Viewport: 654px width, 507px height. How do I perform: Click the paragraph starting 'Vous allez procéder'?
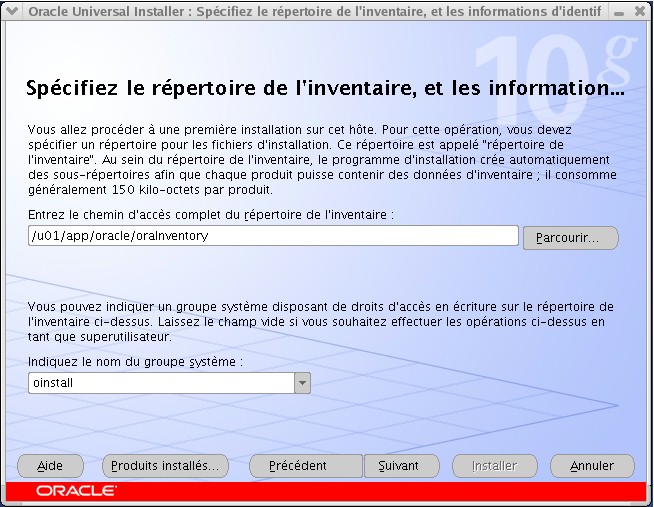tap(320, 160)
